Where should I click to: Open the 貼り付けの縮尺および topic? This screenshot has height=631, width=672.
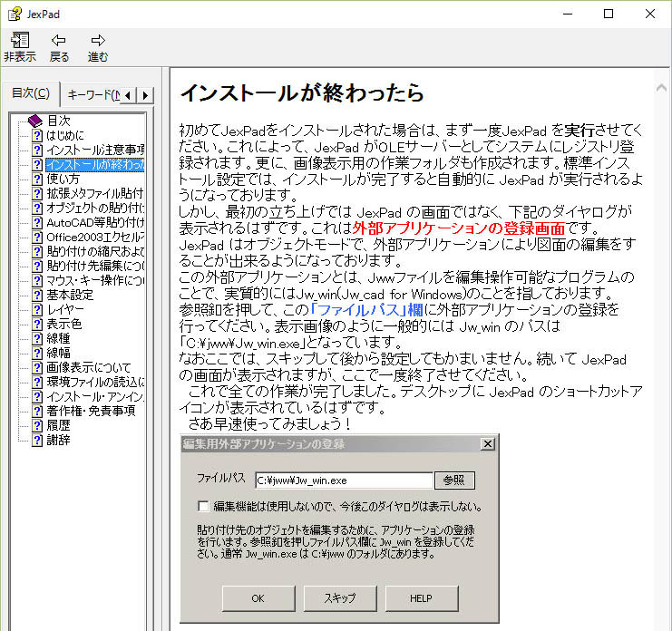coord(95,251)
